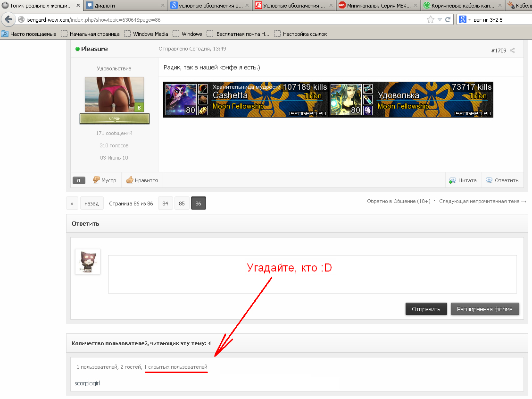Go back using the browser back arrow
Screen dimensions: 532x399
click(x=8, y=19)
